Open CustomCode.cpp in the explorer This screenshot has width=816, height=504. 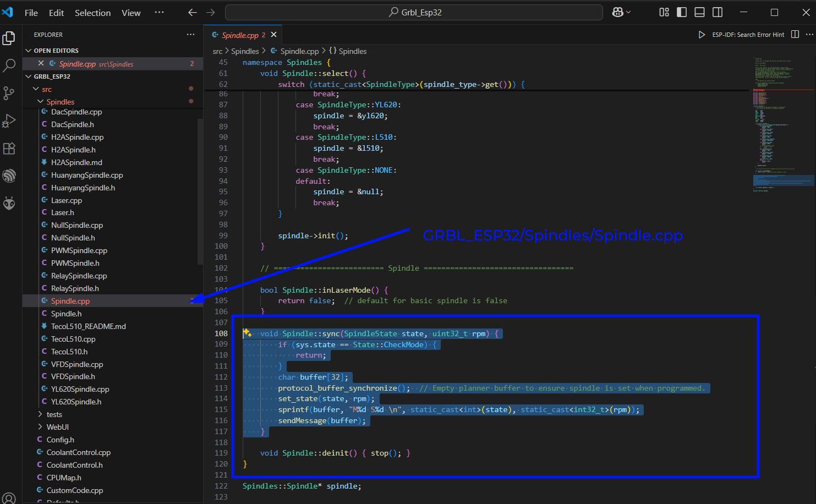tap(75, 490)
